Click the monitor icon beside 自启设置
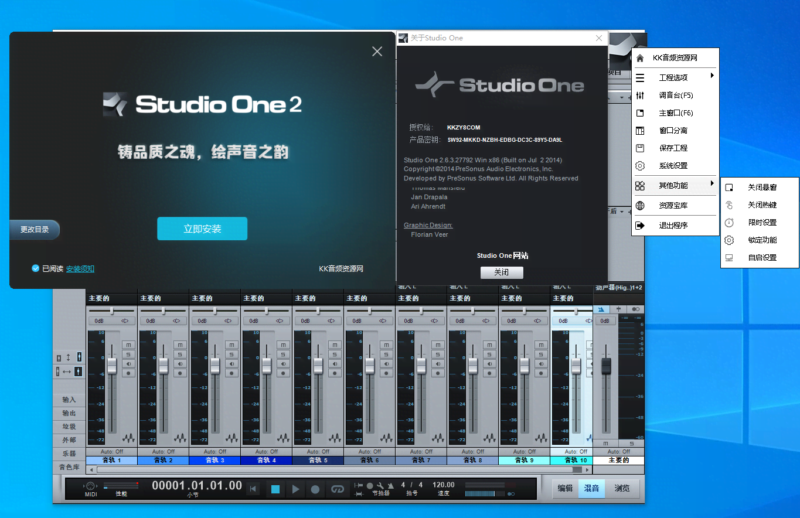Image resolution: width=800 pixels, height=518 pixels. 729,258
